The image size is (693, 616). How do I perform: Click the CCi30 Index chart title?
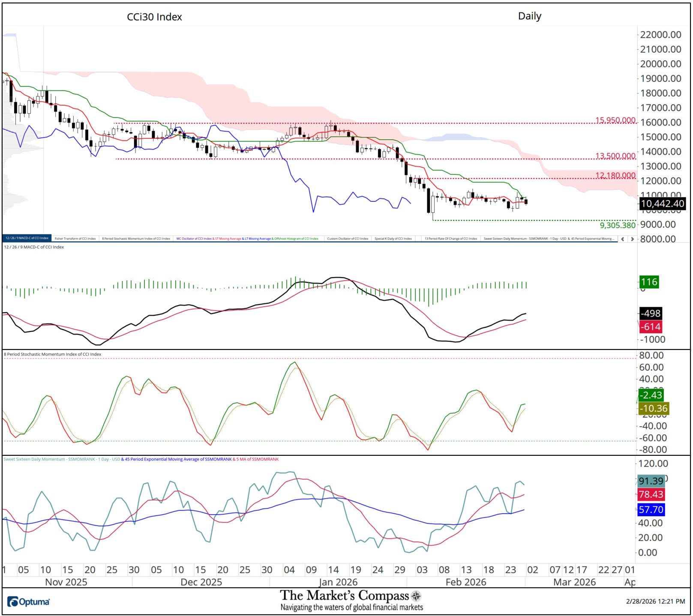tap(154, 17)
